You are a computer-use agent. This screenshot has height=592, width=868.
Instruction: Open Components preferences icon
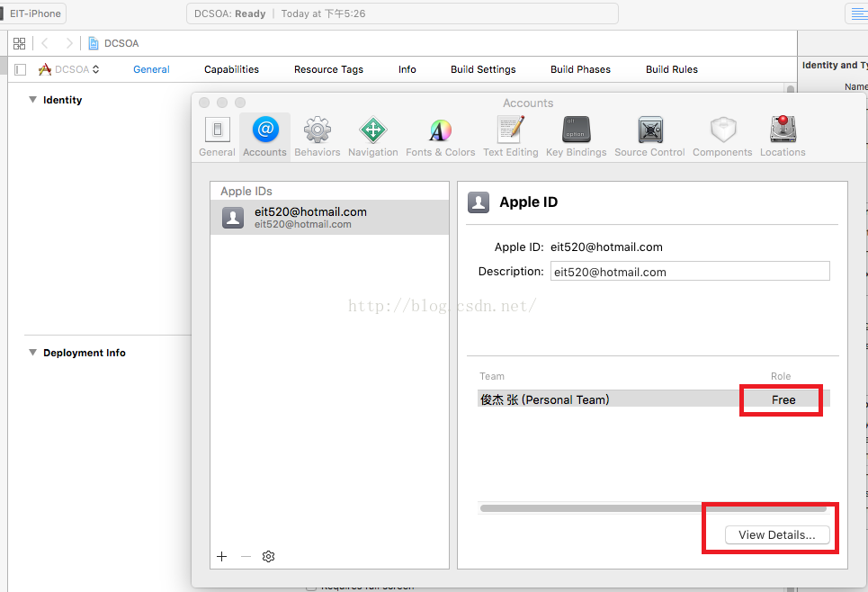pos(723,130)
